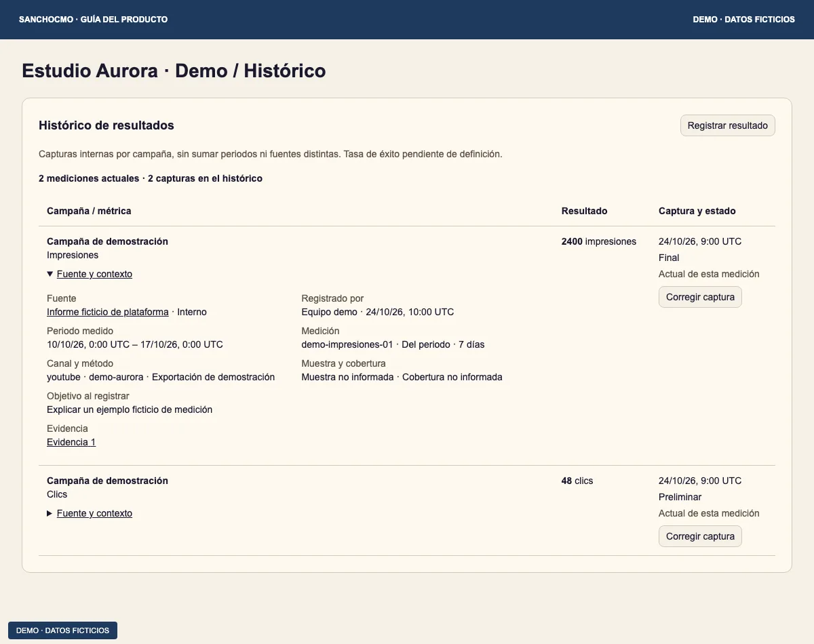
Task: Expand Fuente y contexto under Clics
Action: click(90, 513)
